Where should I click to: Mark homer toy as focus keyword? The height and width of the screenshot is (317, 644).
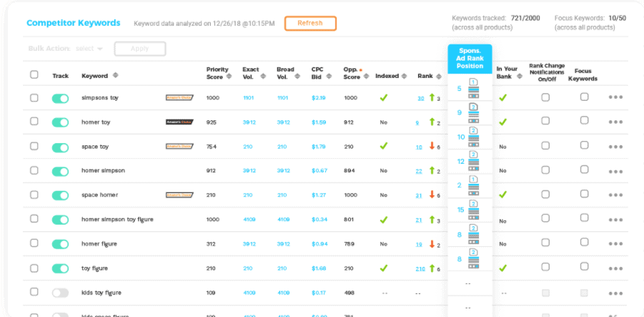click(584, 120)
